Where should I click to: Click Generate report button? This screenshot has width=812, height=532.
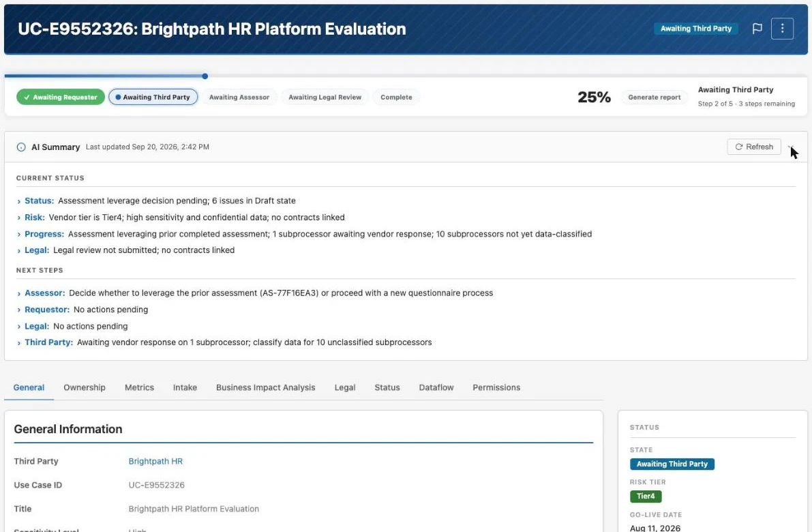click(x=654, y=97)
